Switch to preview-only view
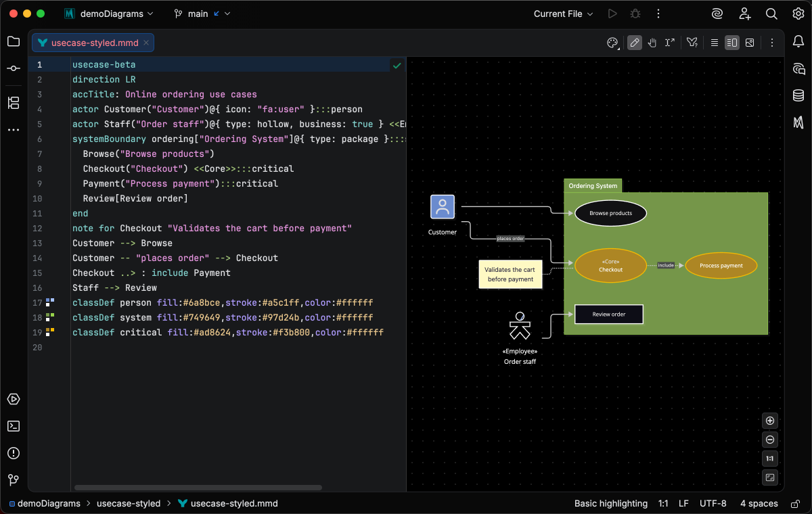The width and height of the screenshot is (812, 514). (x=750, y=43)
